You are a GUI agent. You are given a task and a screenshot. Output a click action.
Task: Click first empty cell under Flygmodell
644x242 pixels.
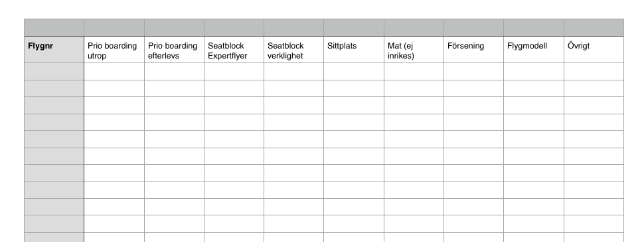click(x=534, y=72)
